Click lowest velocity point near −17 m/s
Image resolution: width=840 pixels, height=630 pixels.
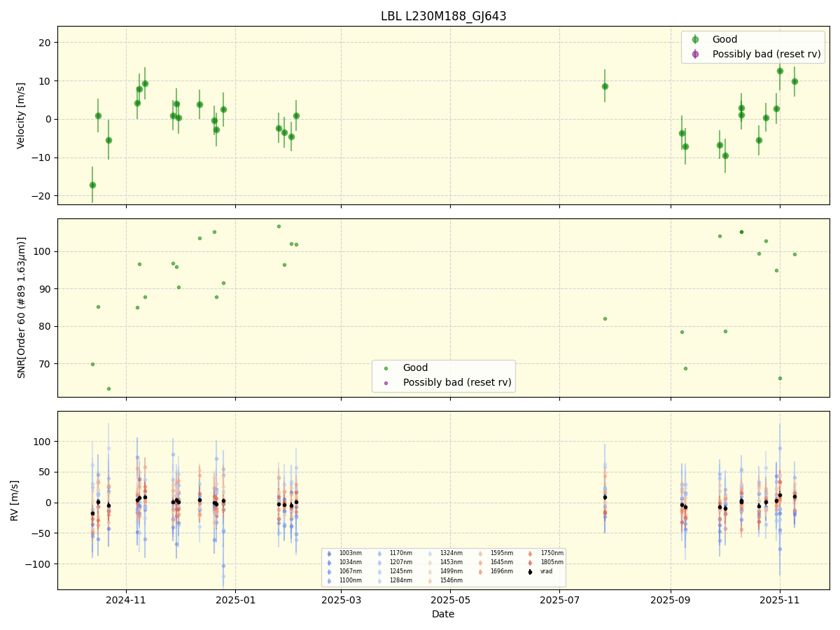coord(92,185)
